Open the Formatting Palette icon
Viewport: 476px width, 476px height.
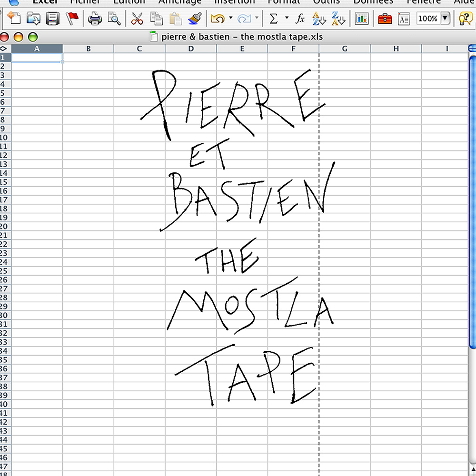404,19
